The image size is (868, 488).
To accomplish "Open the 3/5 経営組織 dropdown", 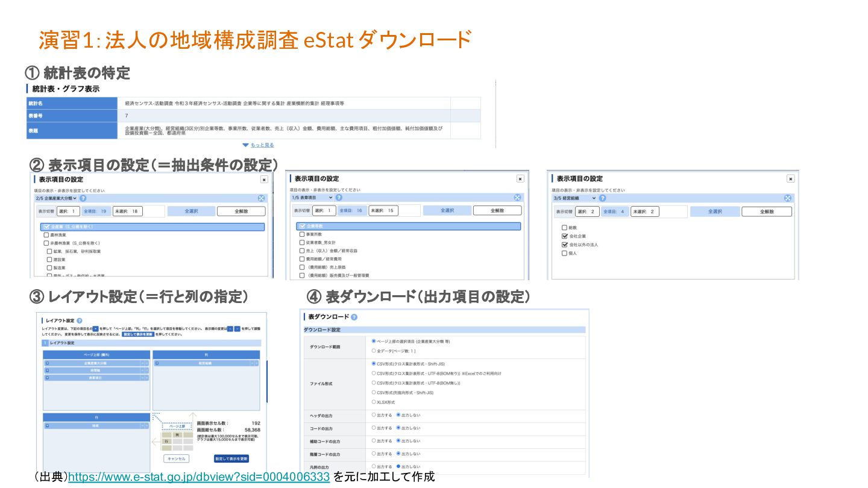I will pyautogui.click(x=575, y=198).
